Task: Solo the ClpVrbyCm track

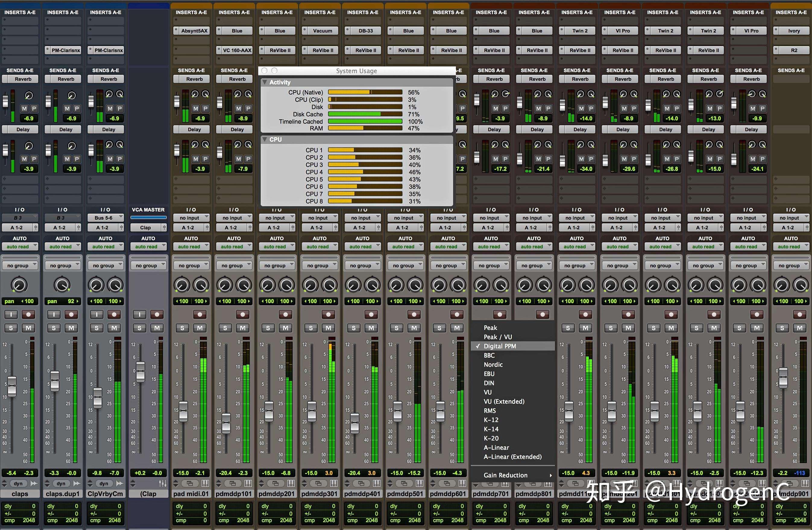Action: tap(96, 328)
